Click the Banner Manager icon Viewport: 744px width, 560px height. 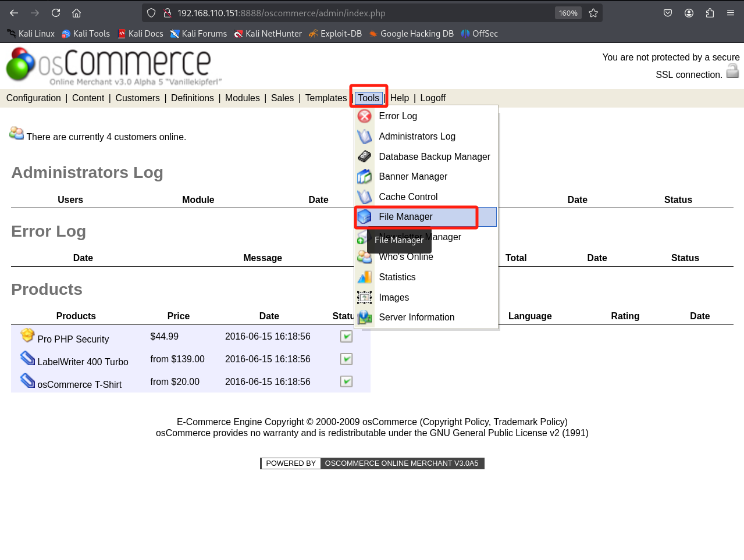[x=364, y=177]
